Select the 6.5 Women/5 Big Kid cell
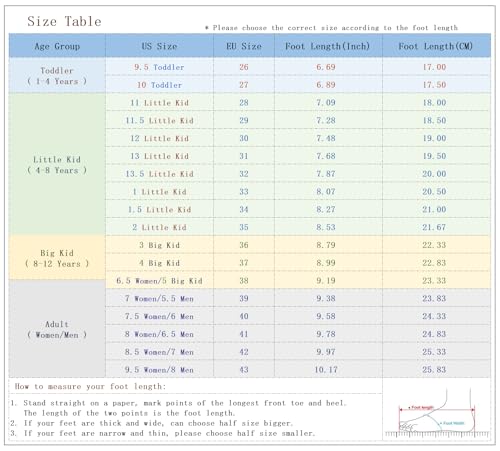The height and width of the screenshot is (451, 500). [x=159, y=281]
